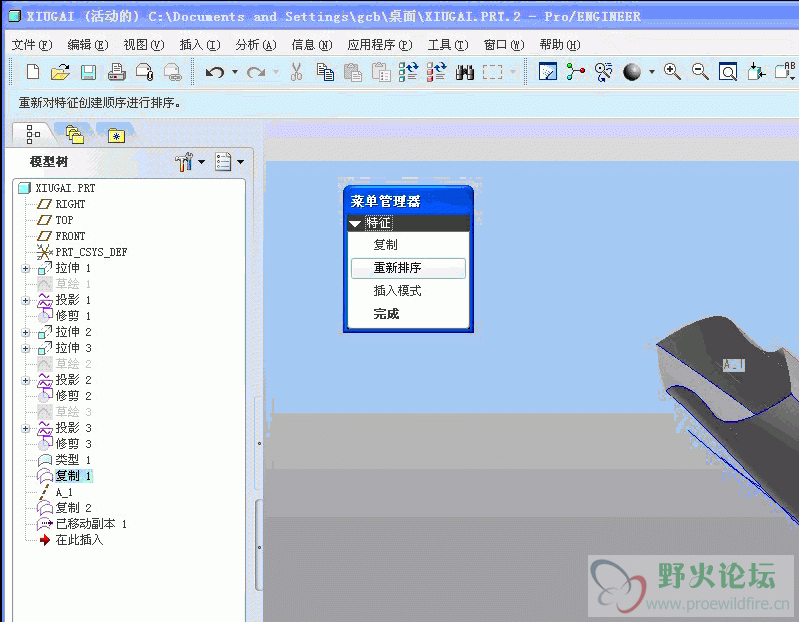Copy selection with copy icon
Image resolution: width=799 pixels, height=622 pixels.
point(325,72)
